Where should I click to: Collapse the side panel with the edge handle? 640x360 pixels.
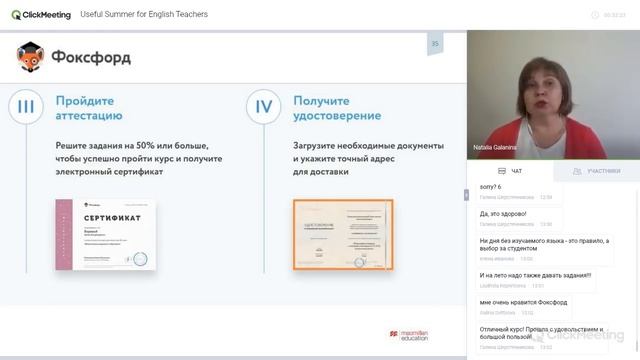(466, 195)
